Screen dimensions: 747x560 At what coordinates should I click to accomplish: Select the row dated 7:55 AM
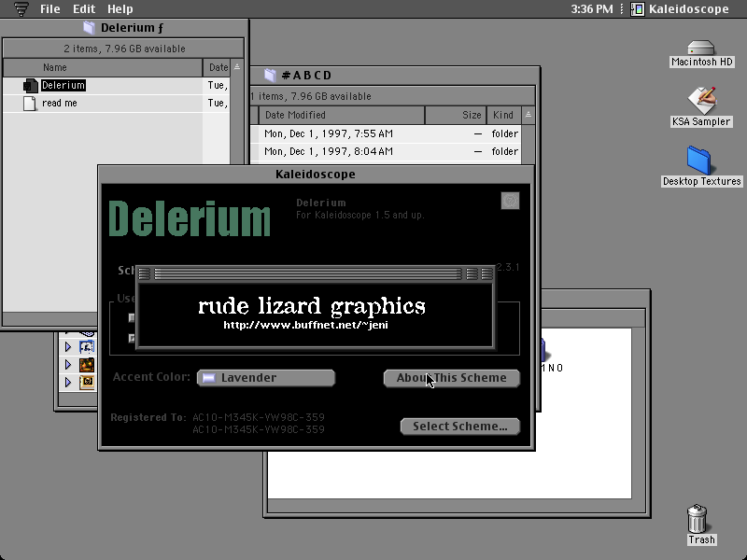(x=385, y=133)
